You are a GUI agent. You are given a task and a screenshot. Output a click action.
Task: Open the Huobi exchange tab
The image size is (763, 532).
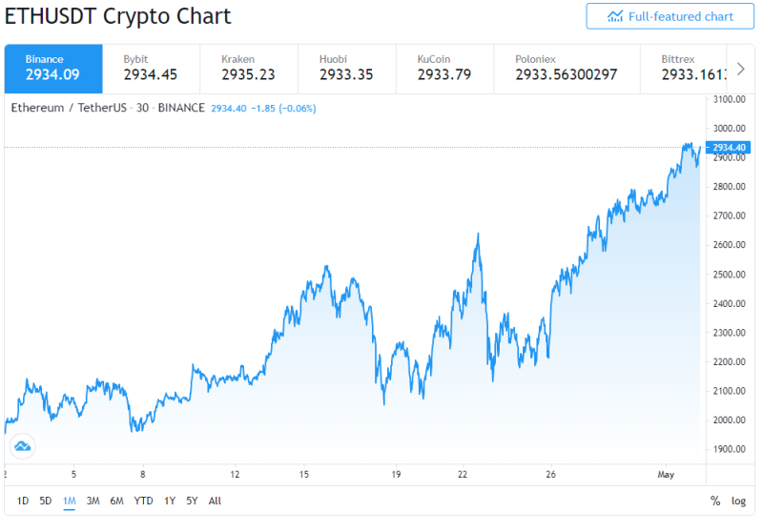tap(347, 69)
